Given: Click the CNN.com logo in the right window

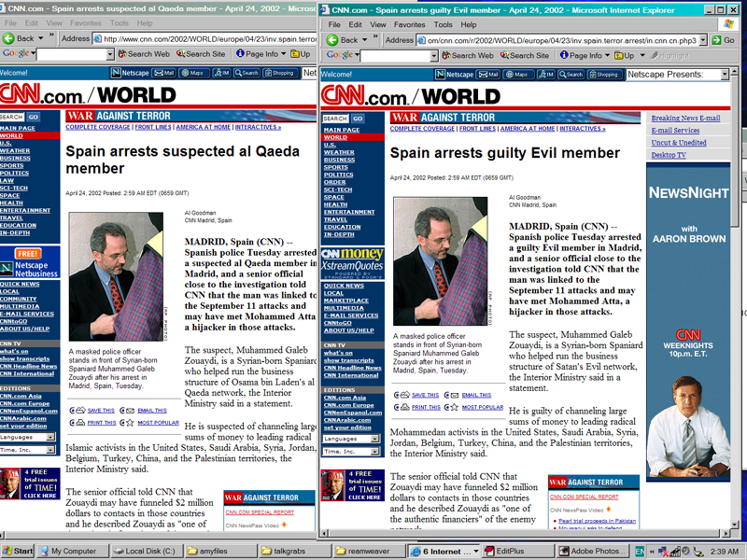Looking at the screenshot, I should tap(369, 96).
